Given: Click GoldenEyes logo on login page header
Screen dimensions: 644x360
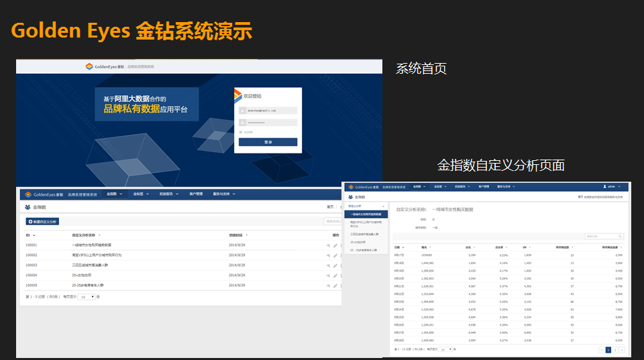Looking at the screenshot, I should click(105, 66).
